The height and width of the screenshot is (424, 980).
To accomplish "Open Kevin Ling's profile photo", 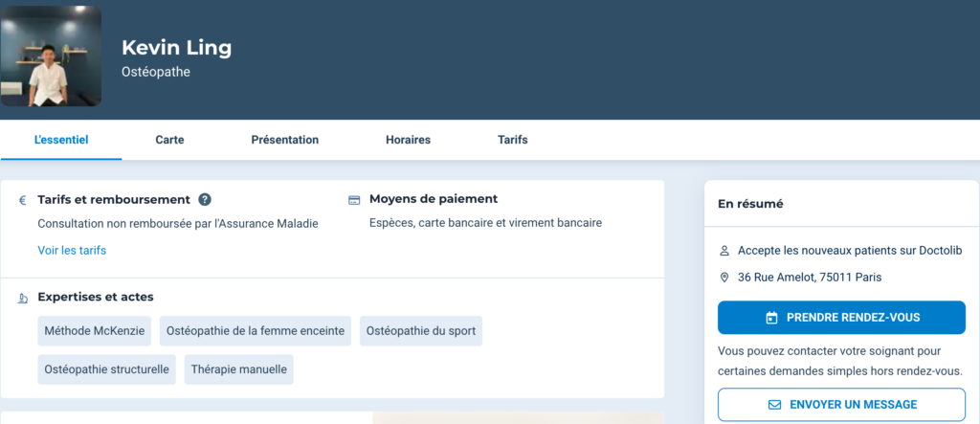I will click(x=52, y=56).
